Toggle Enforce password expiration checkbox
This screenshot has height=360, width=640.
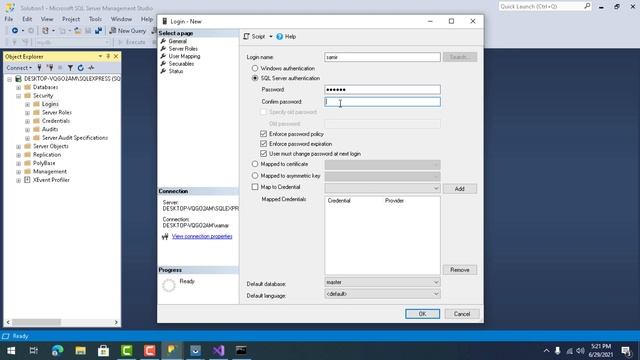(x=263, y=144)
